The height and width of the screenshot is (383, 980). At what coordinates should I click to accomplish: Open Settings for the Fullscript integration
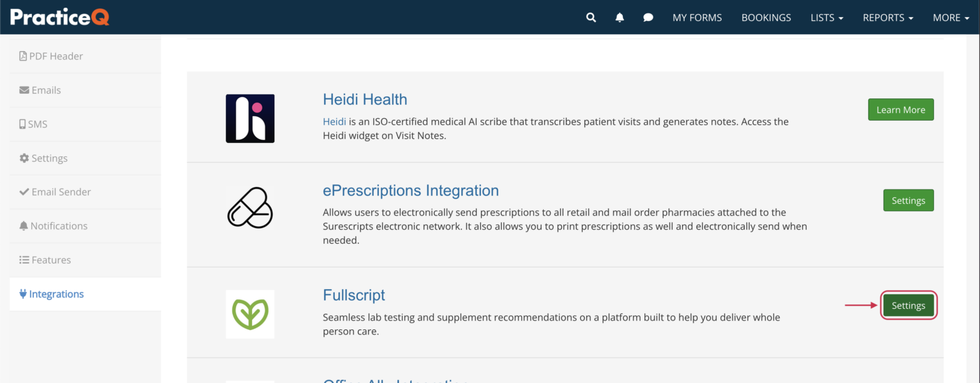pyautogui.click(x=909, y=305)
